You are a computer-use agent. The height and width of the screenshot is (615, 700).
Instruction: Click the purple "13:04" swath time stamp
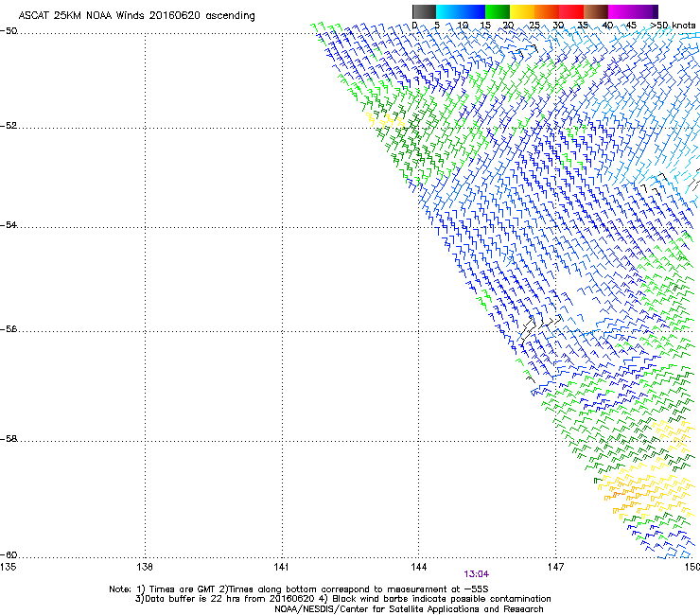click(477, 574)
